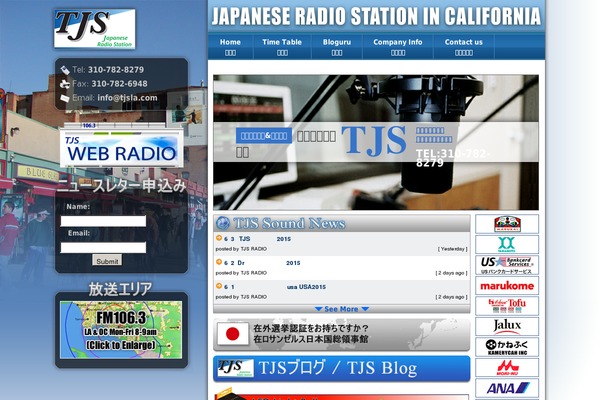Click the Japanese flag icon in consulate banner
The image size is (600, 400).
[233, 334]
